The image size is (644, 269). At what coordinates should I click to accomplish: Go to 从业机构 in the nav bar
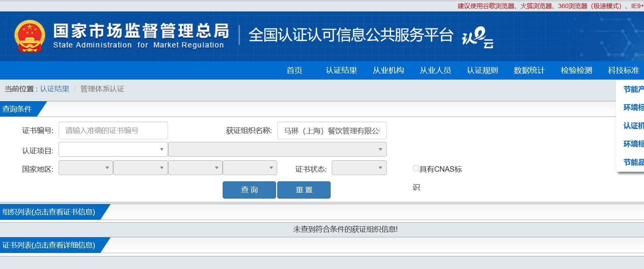[x=388, y=70]
